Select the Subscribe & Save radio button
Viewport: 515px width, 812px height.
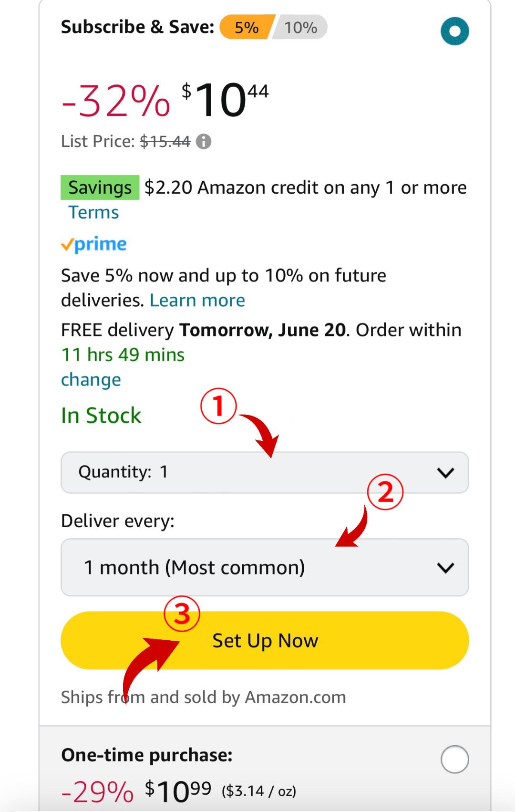(454, 31)
